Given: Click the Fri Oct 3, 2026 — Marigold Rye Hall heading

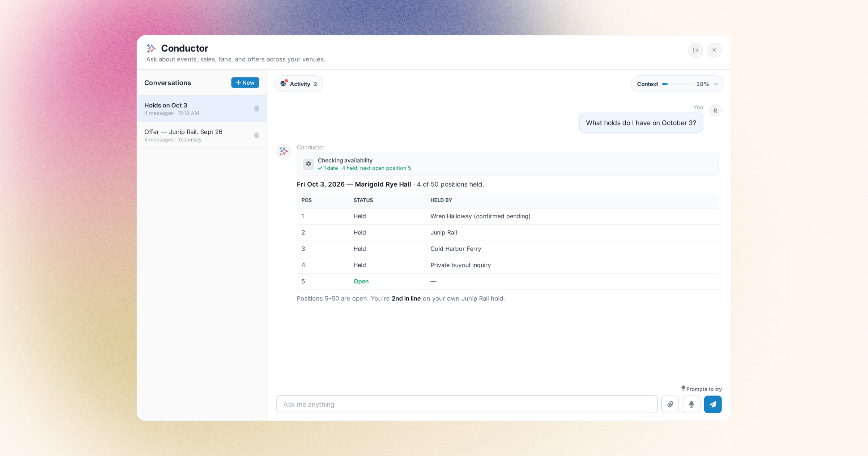Looking at the screenshot, I should (x=354, y=184).
